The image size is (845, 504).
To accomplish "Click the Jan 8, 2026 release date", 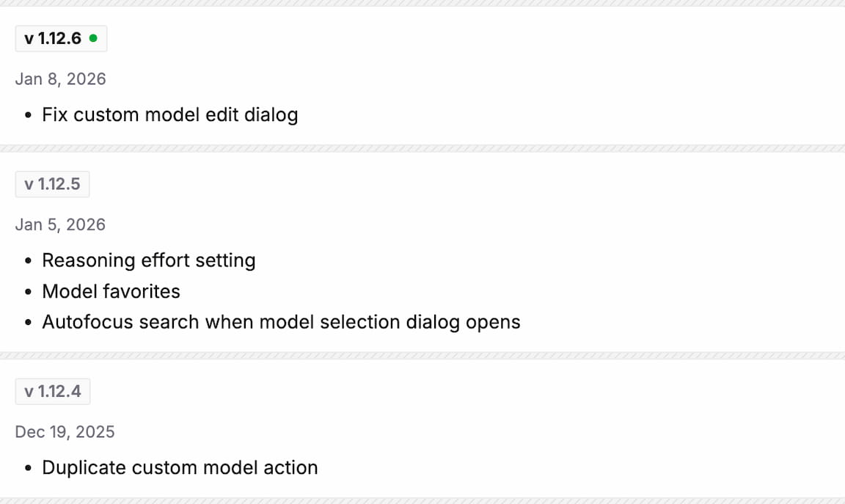I will [60, 79].
